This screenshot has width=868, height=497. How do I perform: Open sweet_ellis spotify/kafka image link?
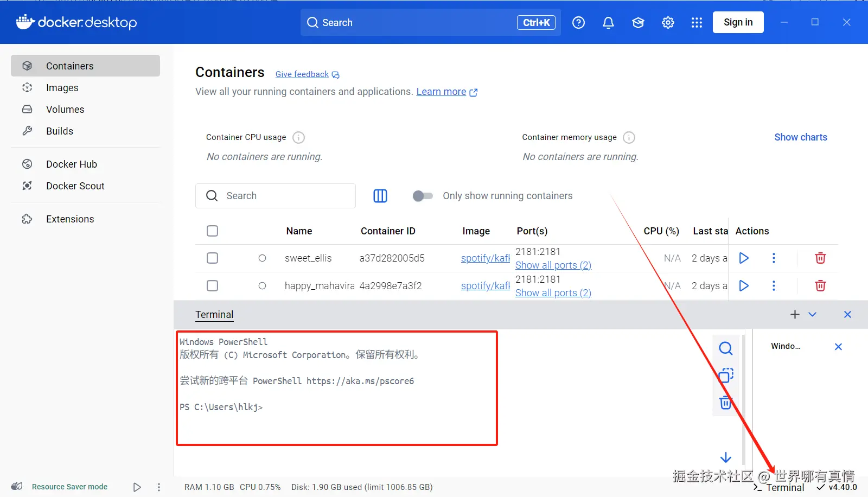pyautogui.click(x=486, y=258)
